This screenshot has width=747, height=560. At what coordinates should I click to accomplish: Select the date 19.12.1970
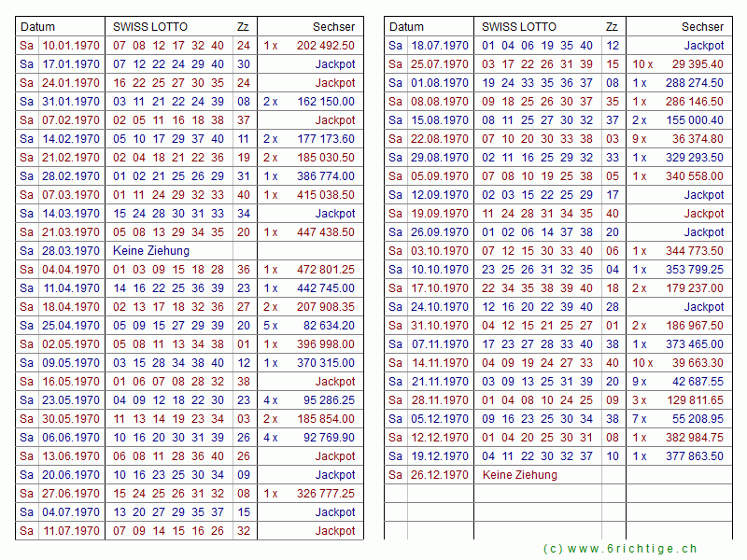tap(440, 456)
